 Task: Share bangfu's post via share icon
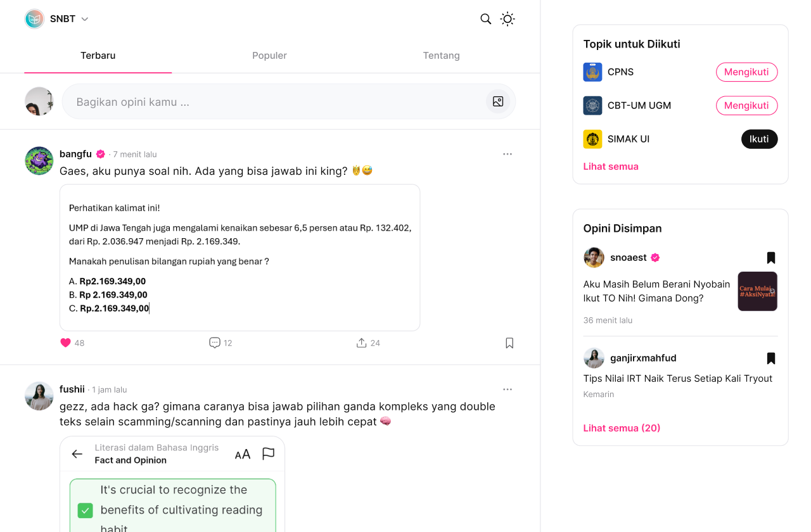tap(361, 343)
